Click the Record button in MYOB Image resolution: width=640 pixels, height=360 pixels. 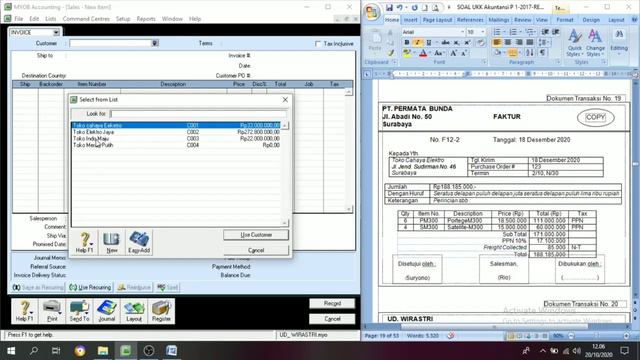332,303
